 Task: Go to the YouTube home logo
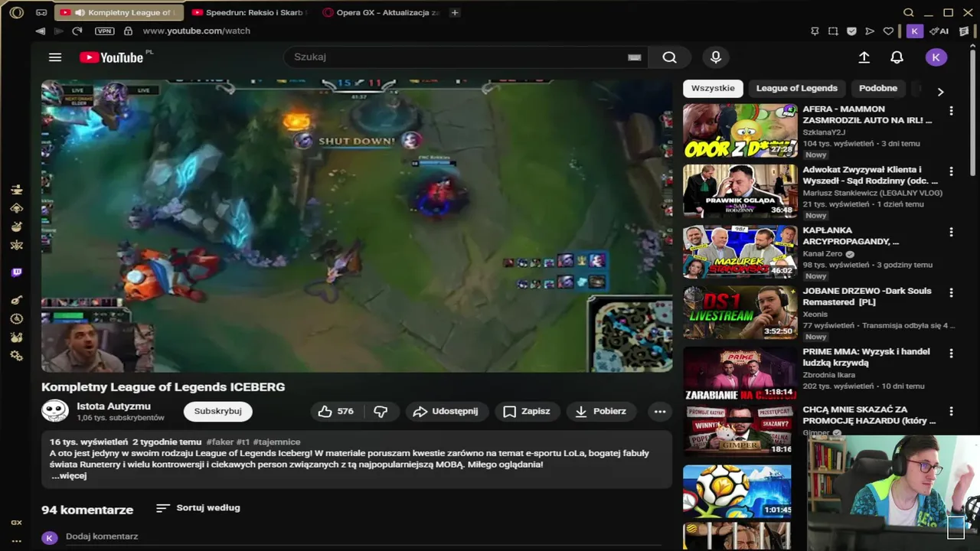[x=111, y=57]
